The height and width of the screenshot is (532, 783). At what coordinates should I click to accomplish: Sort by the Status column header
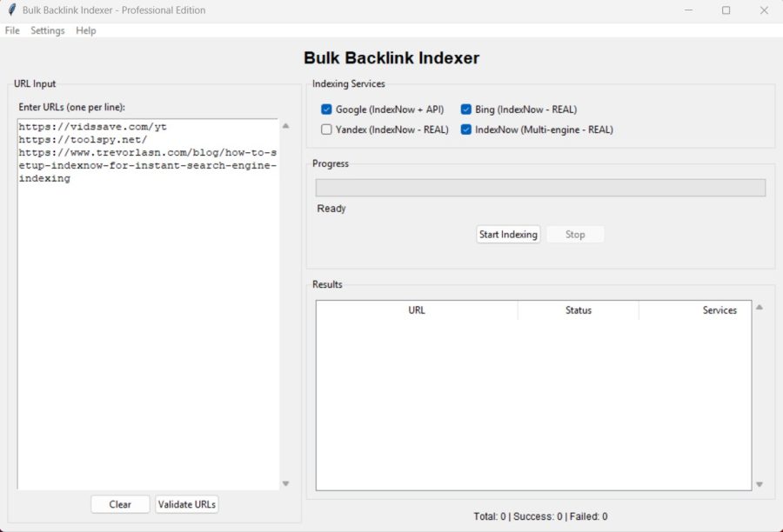pos(579,310)
